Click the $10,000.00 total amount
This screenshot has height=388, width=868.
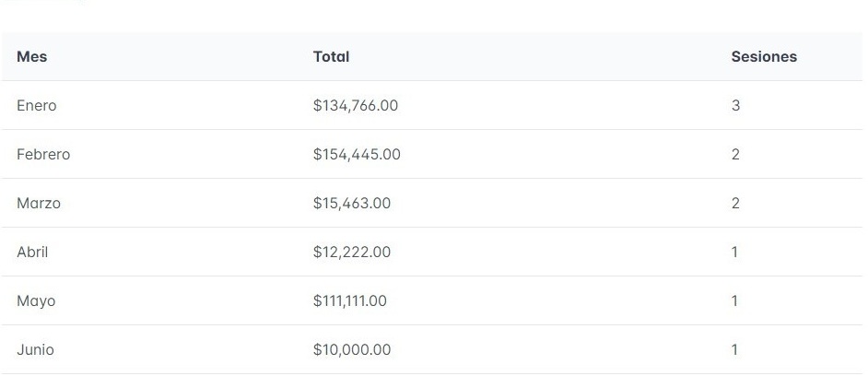(352, 350)
